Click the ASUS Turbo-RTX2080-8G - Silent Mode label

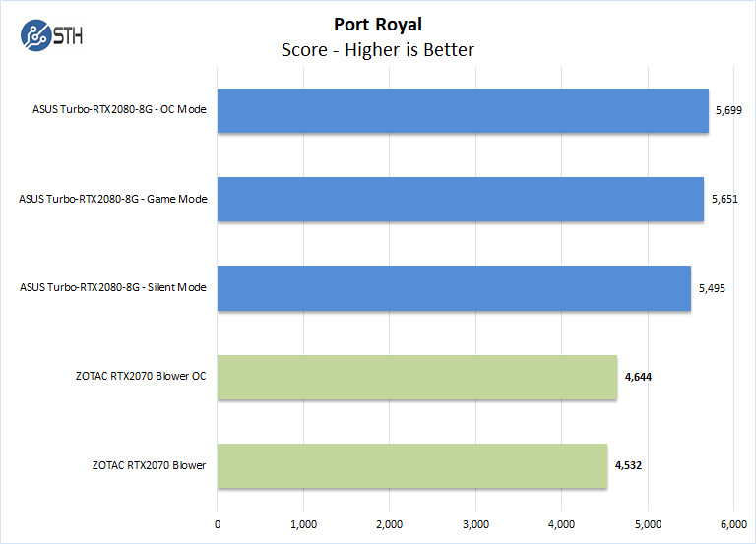click(113, 287)
